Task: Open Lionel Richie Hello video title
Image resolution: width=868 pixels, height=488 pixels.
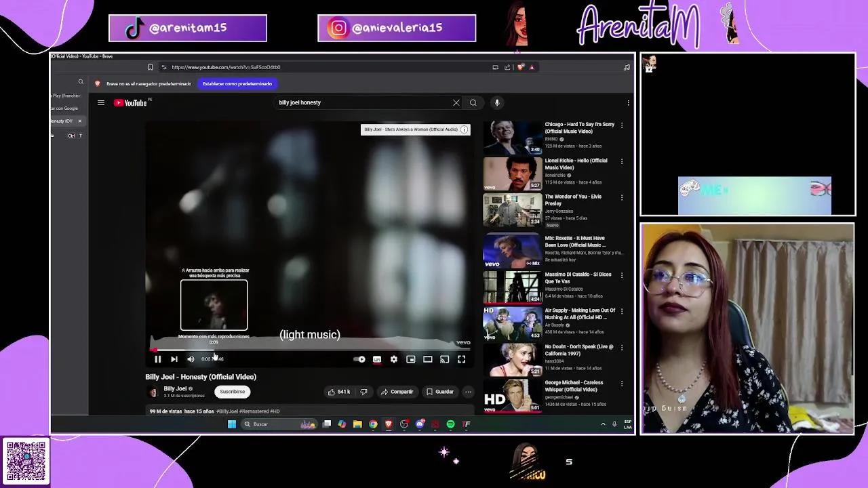Action: (x=576, y=164)
